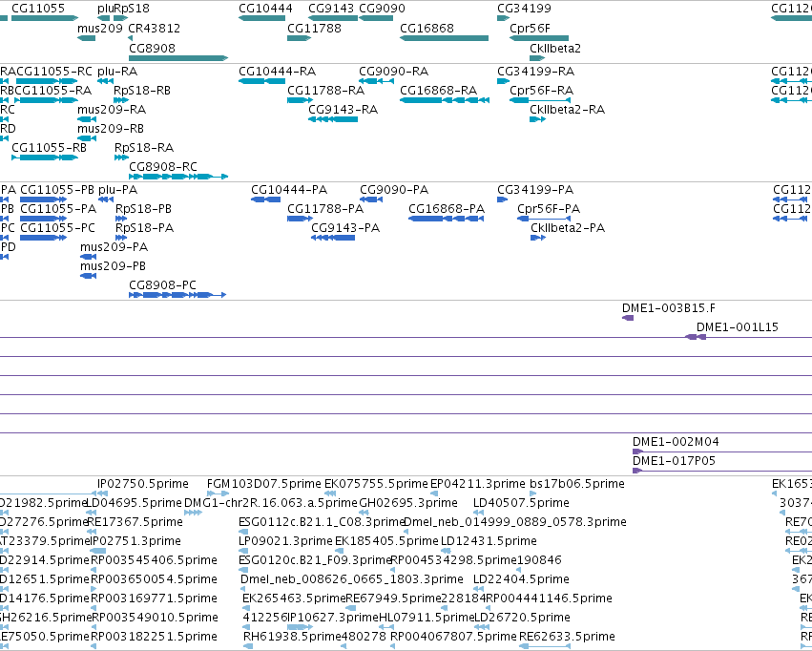Select the CkIIbeta2 gene label in top track
Viewport: 812px width, 651px height.
coord(555,48)
